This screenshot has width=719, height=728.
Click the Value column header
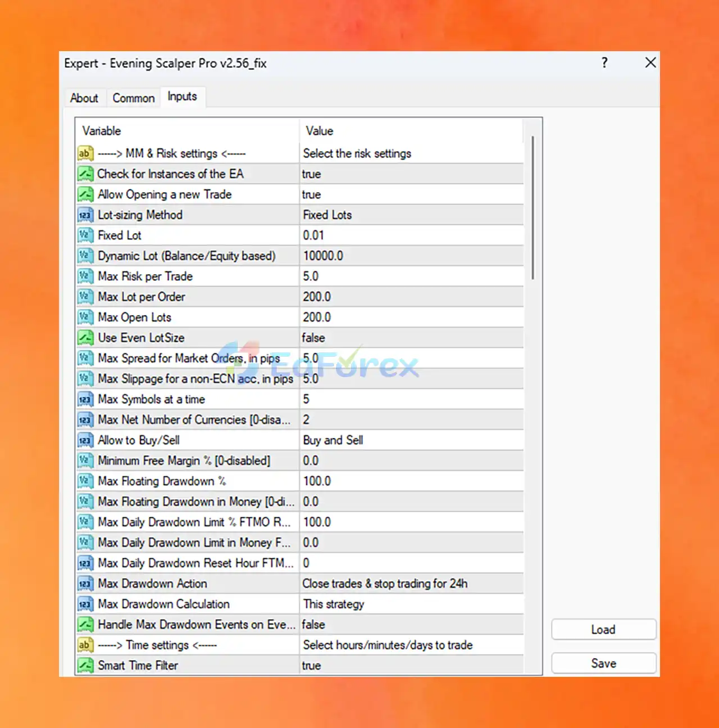411,131
